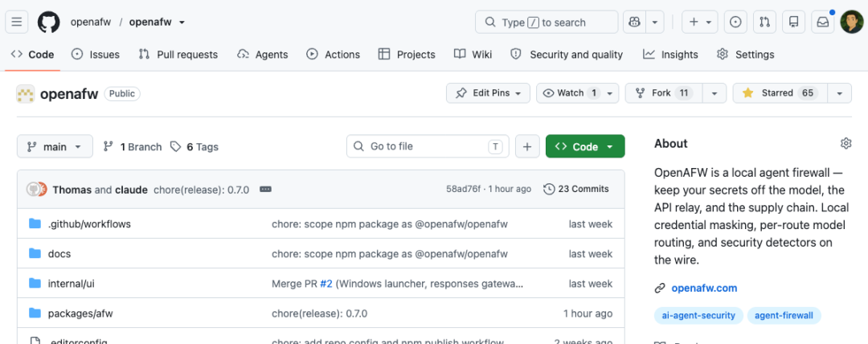This screenshot has width=868, height=344.
Task: Select the ai-agent-security topic tag
Action: click(698, 316)
